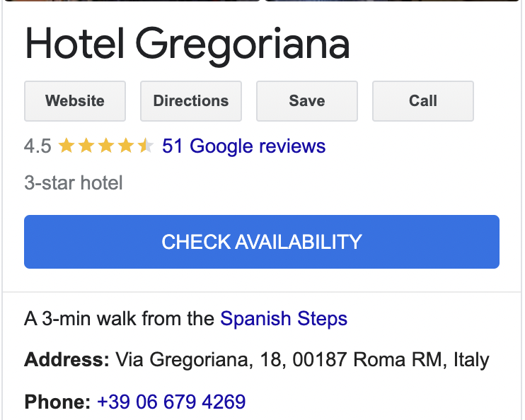The width and height of the screenshot is (525, 420).
Task: Open the 51 Google reviews link
Action: (x=244, y=146)
